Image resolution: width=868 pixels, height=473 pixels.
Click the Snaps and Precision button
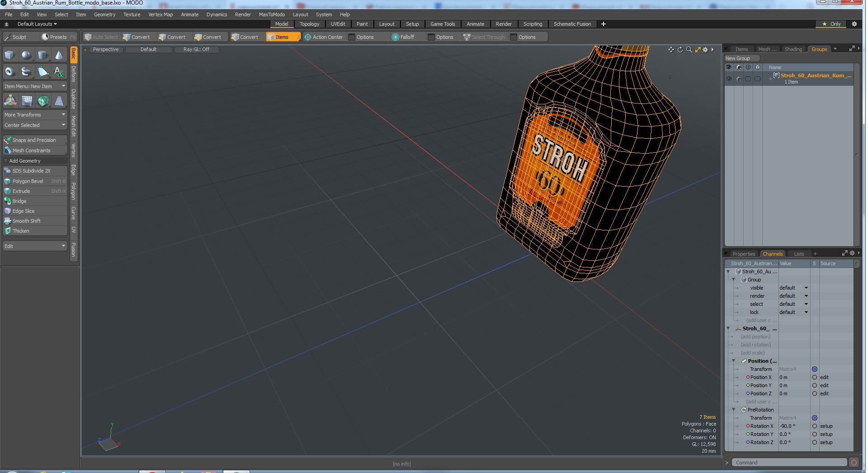click(x=35, y=140)
